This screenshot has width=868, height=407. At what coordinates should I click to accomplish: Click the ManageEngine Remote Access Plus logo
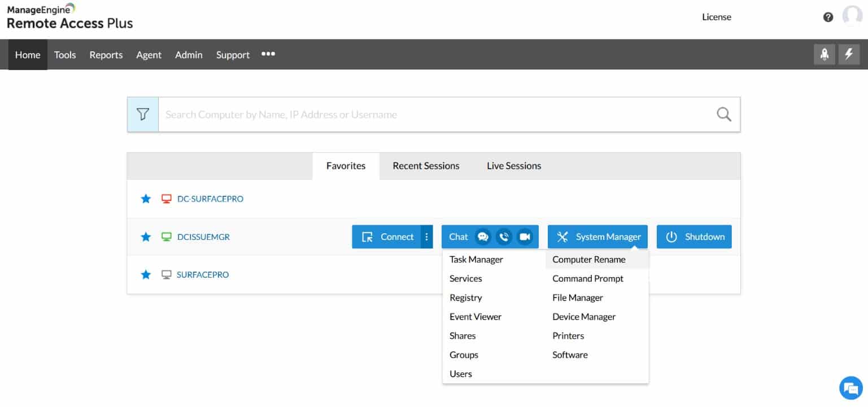[69, 16]
